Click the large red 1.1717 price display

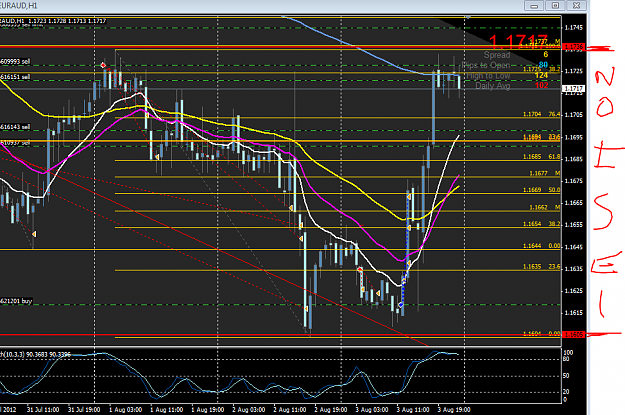click(x=519, y=41)
